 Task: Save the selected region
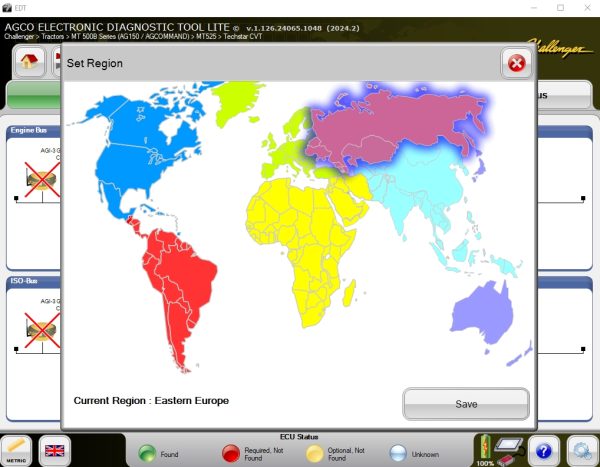coord(466,404)
